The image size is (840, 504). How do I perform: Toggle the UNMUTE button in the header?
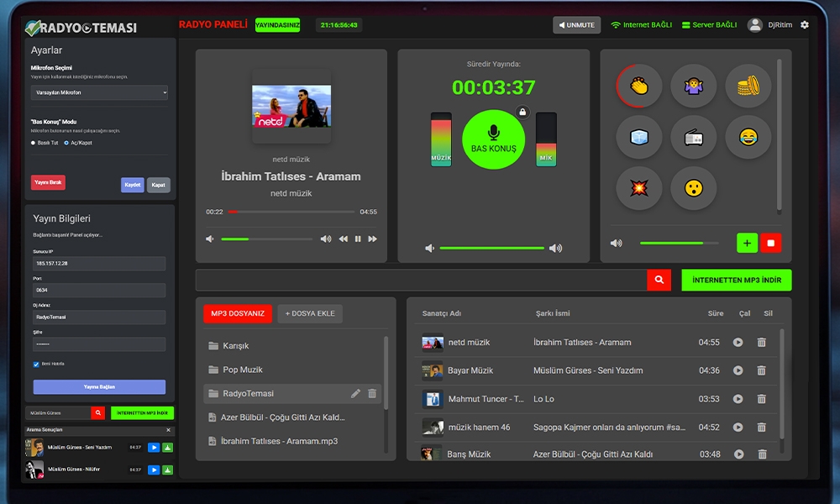click(x=577, y=25)
